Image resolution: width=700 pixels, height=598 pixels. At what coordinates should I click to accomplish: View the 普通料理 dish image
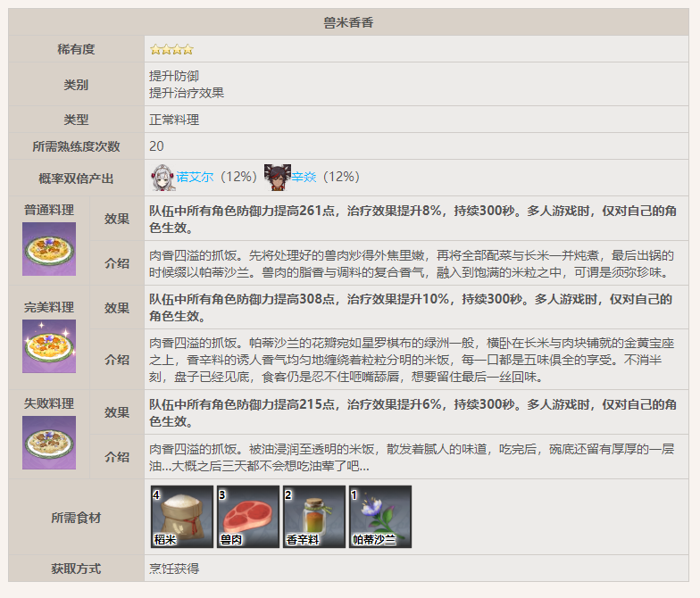[x=49, y=249]
